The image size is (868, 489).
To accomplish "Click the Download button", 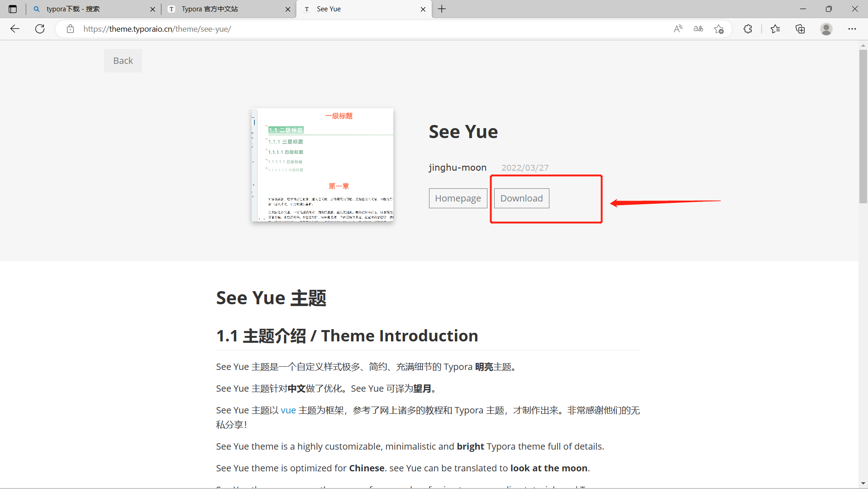I will pyautogui.click(x=521, y=198).
